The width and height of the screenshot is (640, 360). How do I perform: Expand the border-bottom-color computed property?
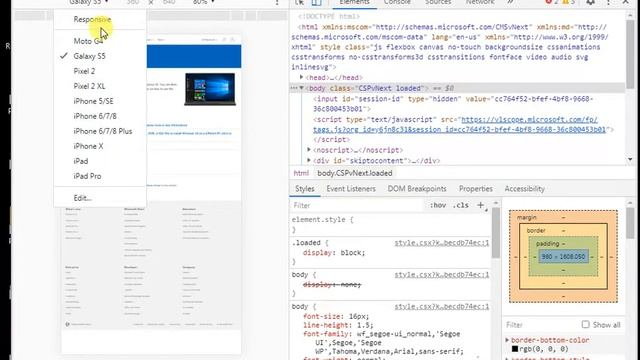click(507, 340)
